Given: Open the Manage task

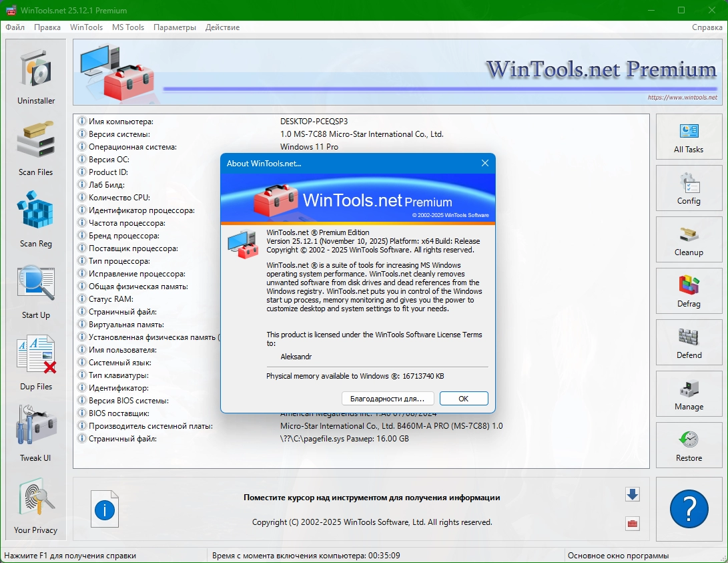Looking at the screenshot, I should coord(689,394).
